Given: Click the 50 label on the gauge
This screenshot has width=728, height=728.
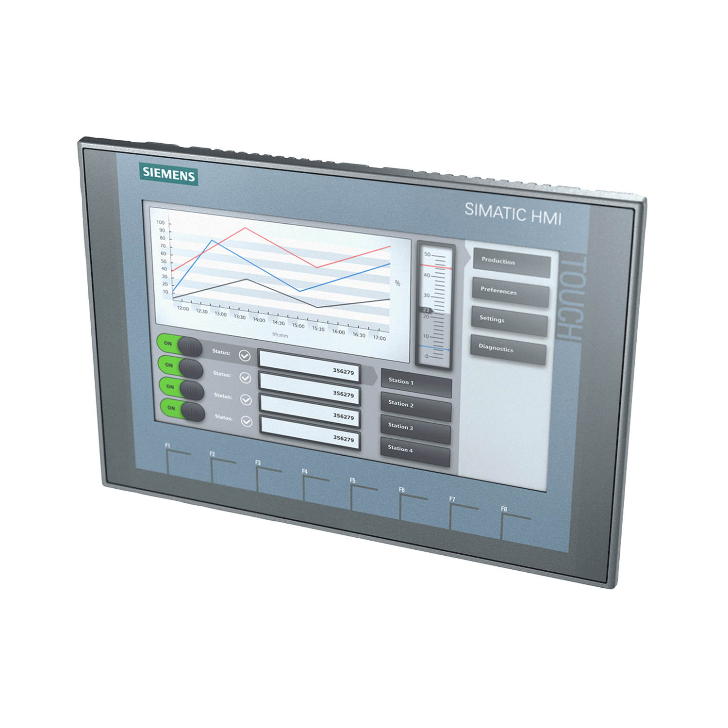Looking at the screenshot, I should 427,254.
